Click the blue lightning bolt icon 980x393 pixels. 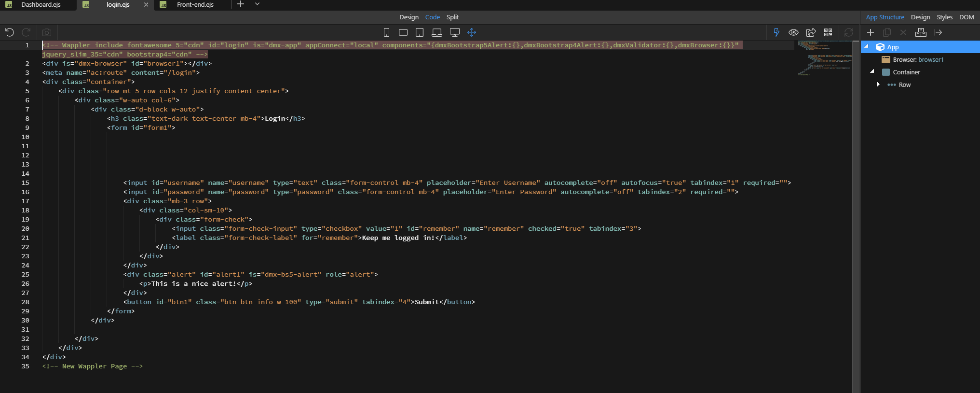pos(776,32)
